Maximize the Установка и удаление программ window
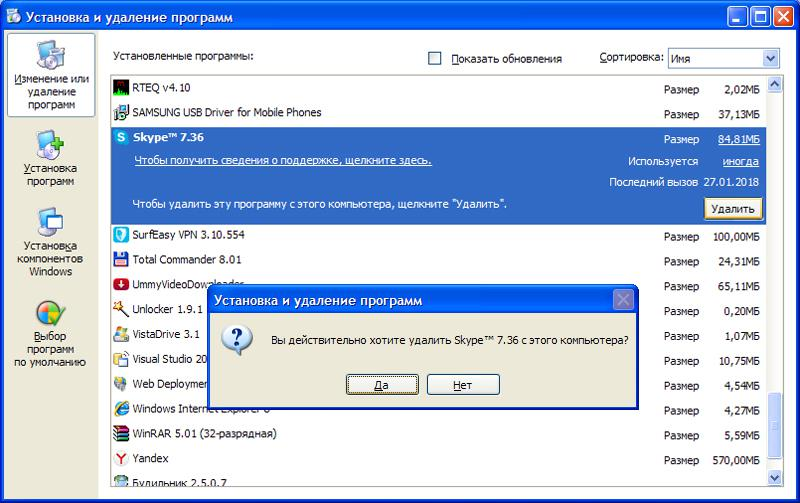 click(760, 17)
